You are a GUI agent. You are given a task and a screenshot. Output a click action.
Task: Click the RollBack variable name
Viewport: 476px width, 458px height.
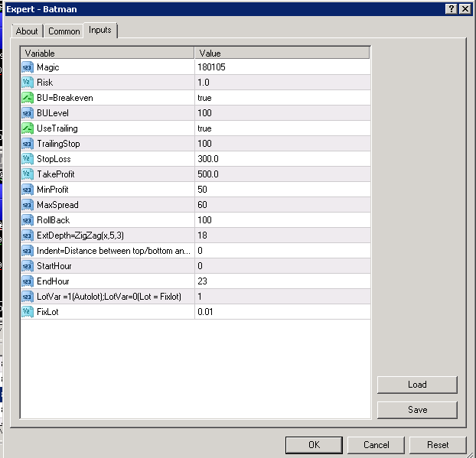53,220
